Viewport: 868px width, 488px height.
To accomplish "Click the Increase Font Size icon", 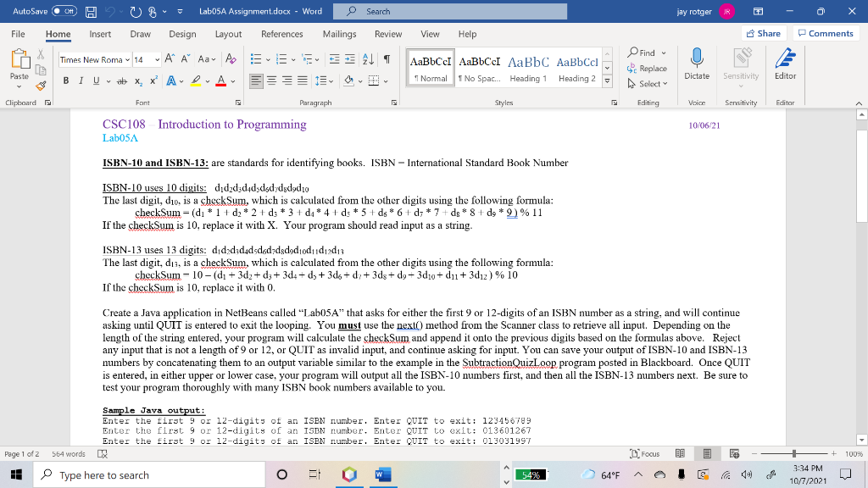I will click(x=170, y=58).
